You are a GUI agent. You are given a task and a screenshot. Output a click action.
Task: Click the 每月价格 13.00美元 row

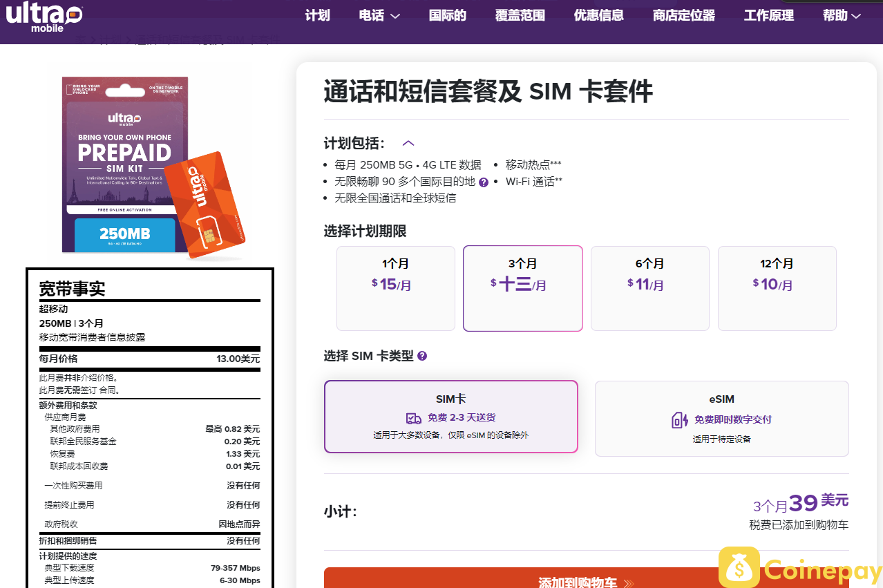[x=149, y=359]
